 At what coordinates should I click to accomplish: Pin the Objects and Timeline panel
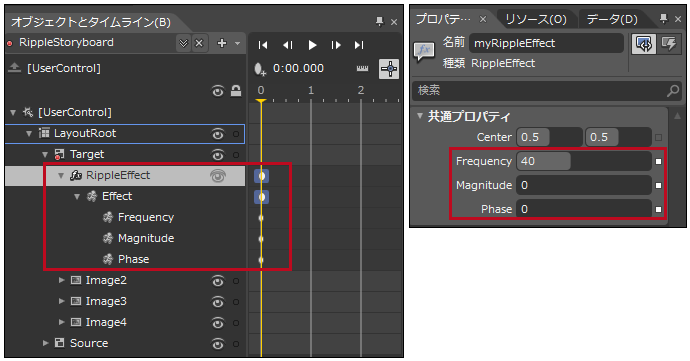tap(379, 21)
